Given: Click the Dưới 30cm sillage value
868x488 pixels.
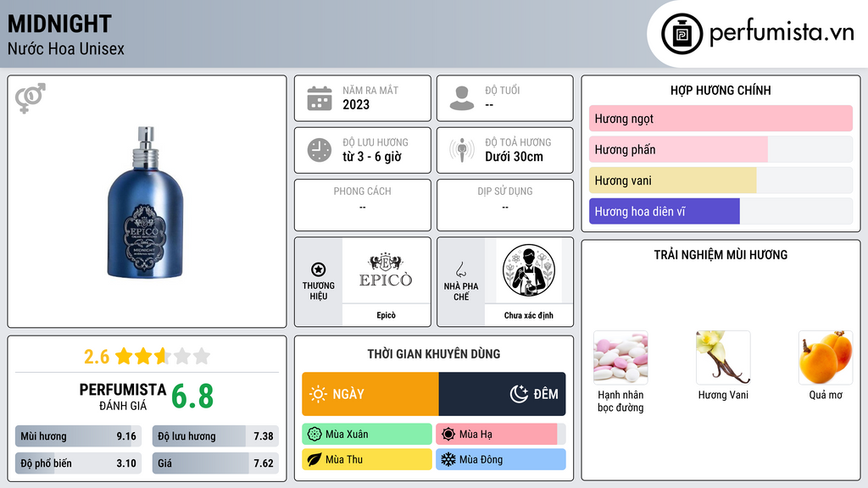Looking at the screenshot, I should click(515, 157).
